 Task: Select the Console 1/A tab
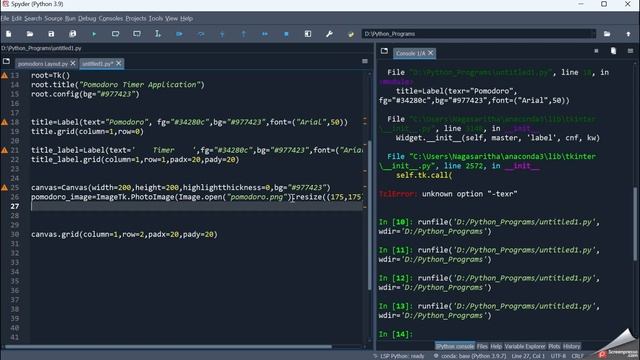411,53
